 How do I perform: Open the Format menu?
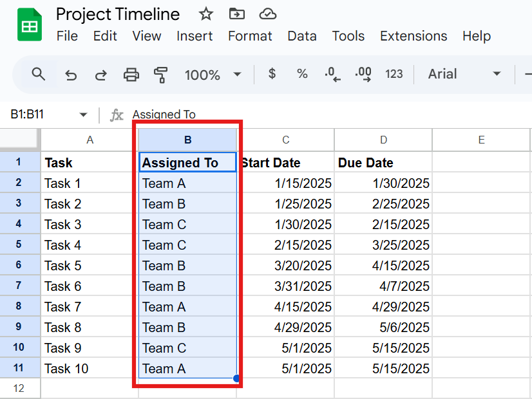pyautogui.click(x=250, y=36)
